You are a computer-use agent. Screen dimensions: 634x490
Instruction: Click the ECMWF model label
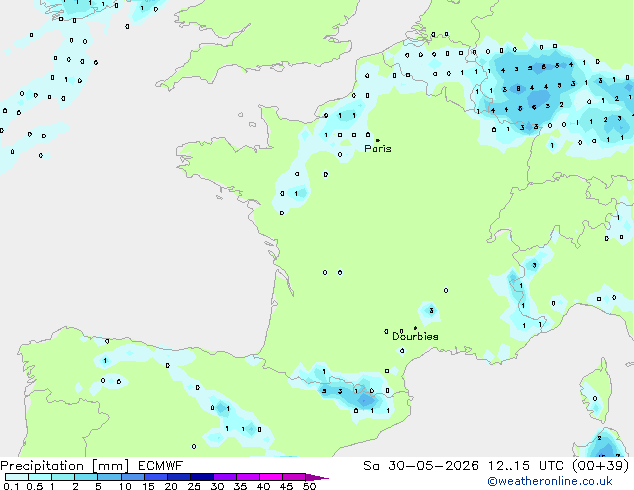coord(161,466)
